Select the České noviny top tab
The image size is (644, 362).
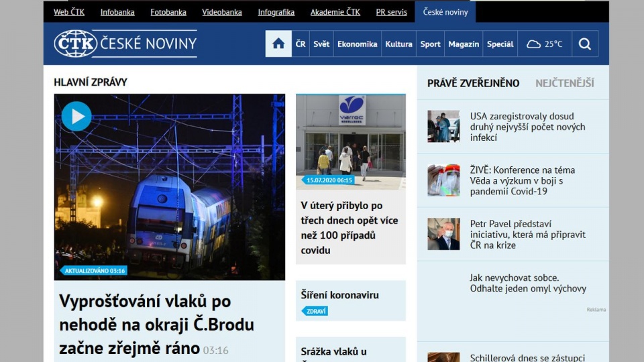click(x=445, y=12)
